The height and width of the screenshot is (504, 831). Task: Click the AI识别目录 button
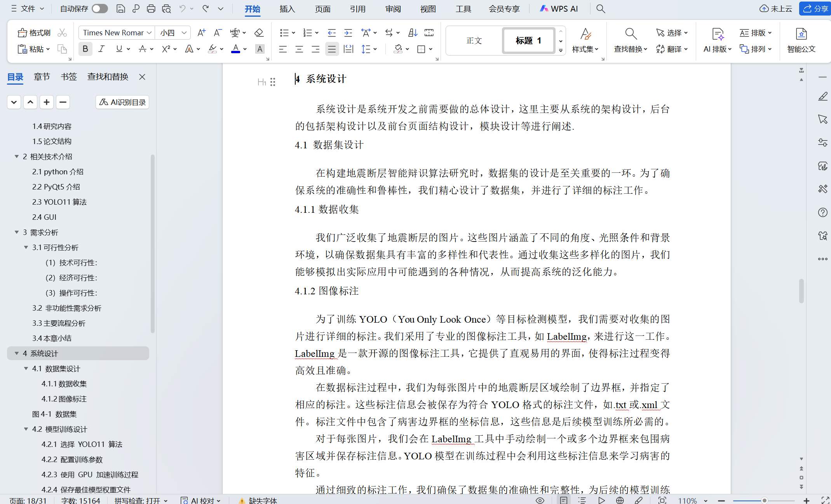point(122,102)
